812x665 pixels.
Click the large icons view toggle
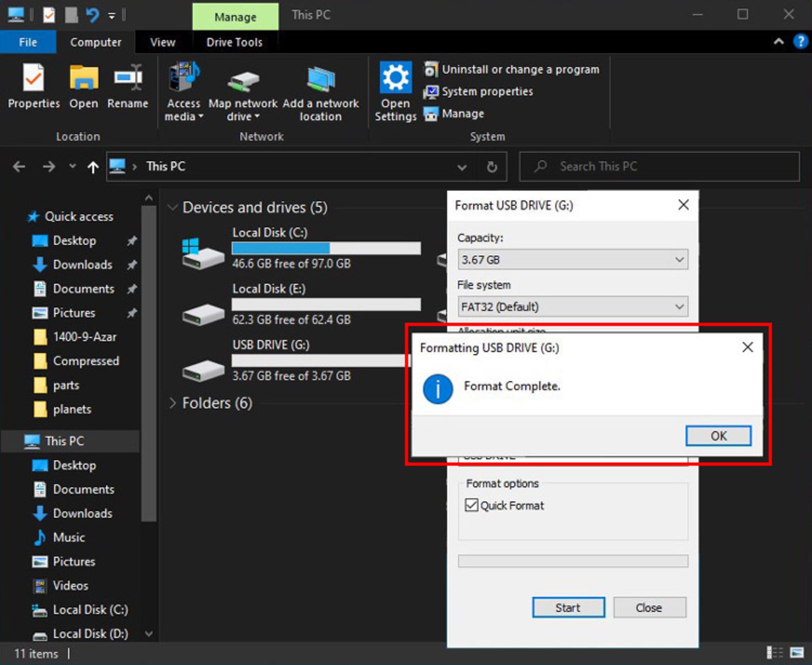[x=797, y=653]
